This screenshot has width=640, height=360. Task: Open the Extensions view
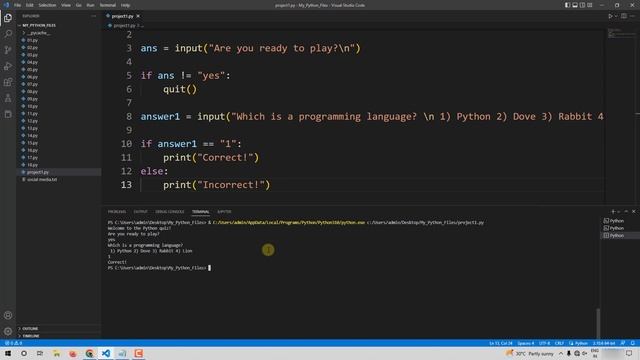[8, 82]
